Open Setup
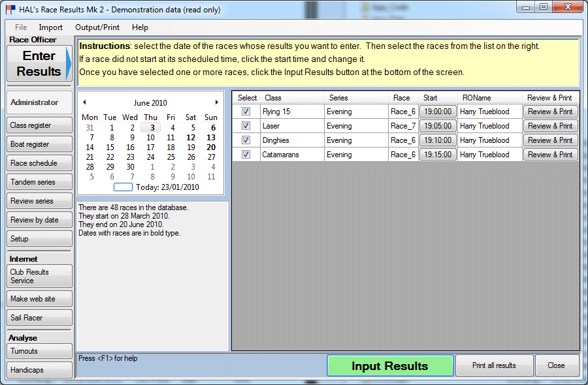Screen dimensions: 588x385 pos(39,239)
